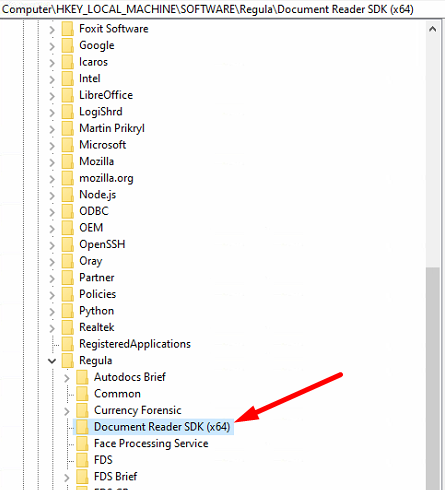Screen dimensions: 445x490
Task: Click the Node.js folder icon
Action: pyautogui.click(x=68, y=195)
